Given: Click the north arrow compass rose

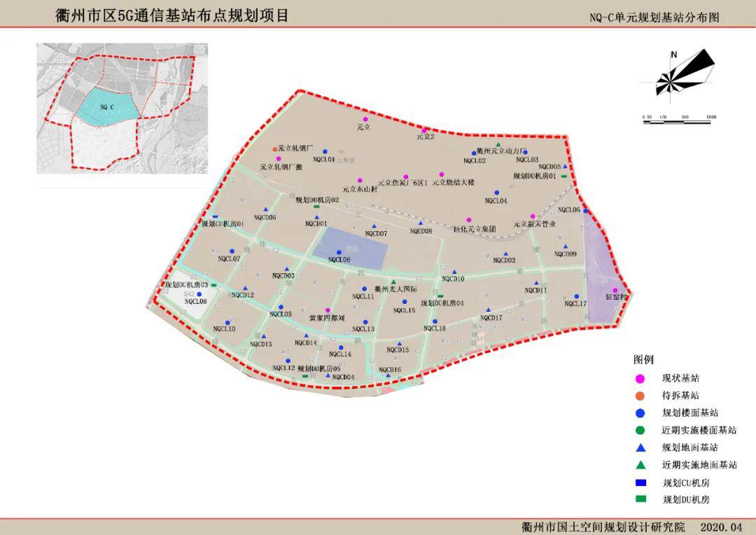Looking at the screenshot, I should pyautogui.click(x=678, y=75).
